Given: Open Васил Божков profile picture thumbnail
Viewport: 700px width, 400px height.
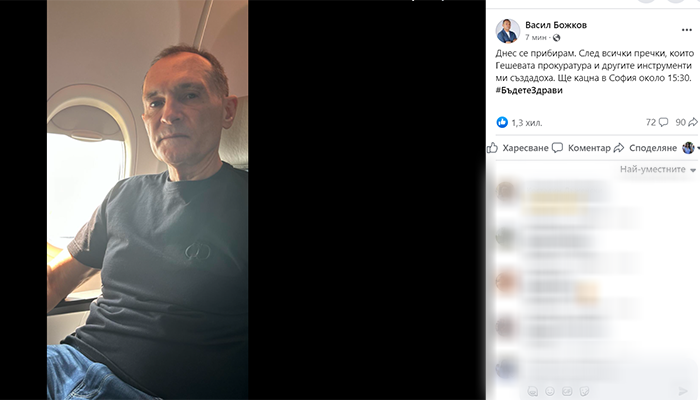Looking at the screenshot, I should click(508, 31).
